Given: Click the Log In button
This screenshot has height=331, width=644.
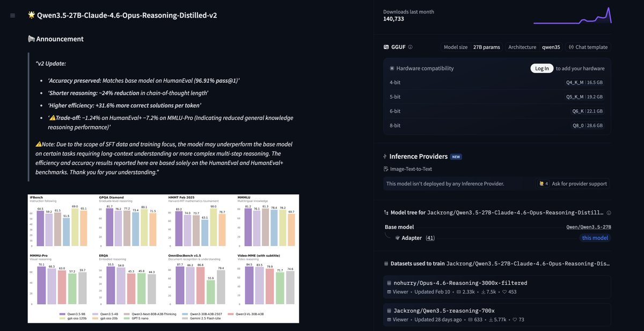Looking at the screenshot, I should pyautogui.click(x=542, y=68).
